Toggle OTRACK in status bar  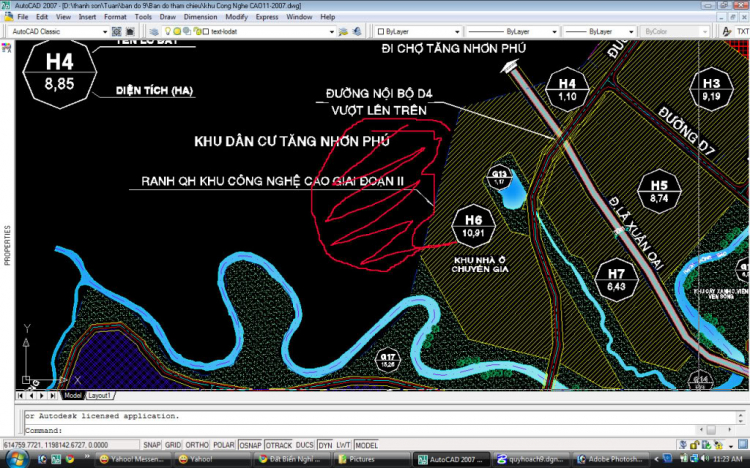tap(279, 445)
